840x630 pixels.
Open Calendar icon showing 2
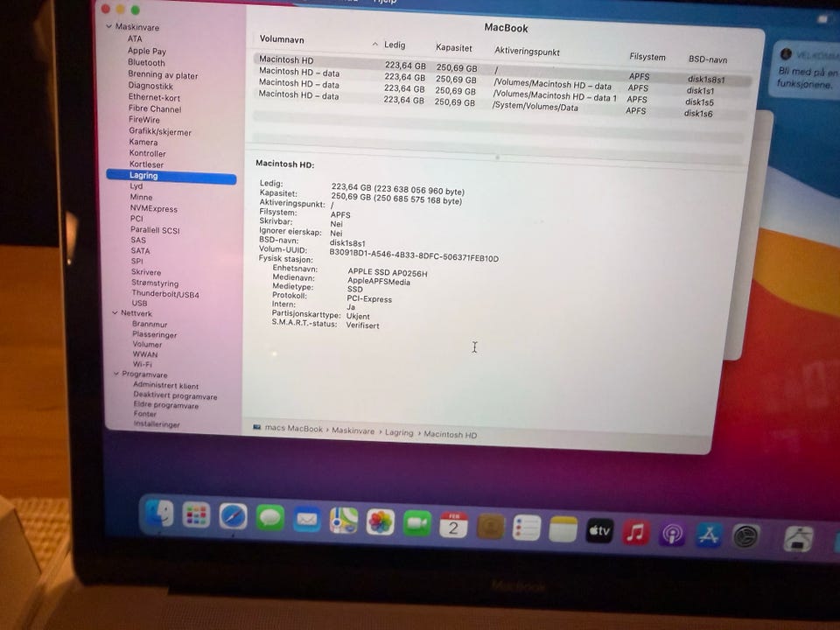tap(453, 526)
